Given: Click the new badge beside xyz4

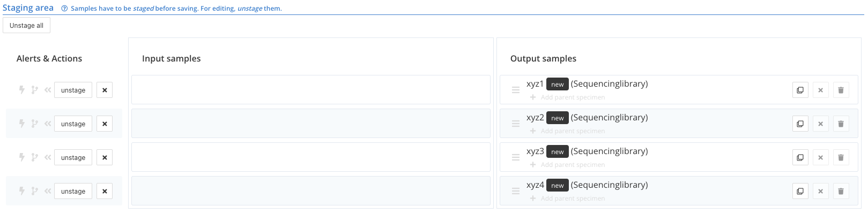Looking at the screenshot, I should tap(558, 185).
